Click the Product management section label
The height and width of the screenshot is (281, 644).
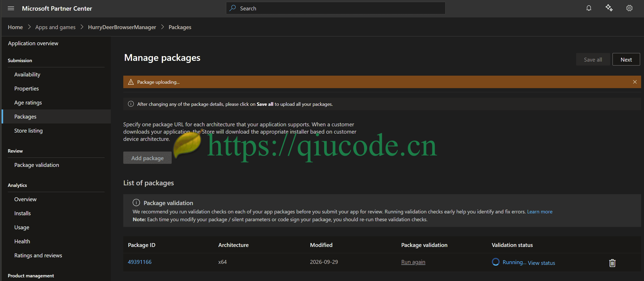click(31, 276)
